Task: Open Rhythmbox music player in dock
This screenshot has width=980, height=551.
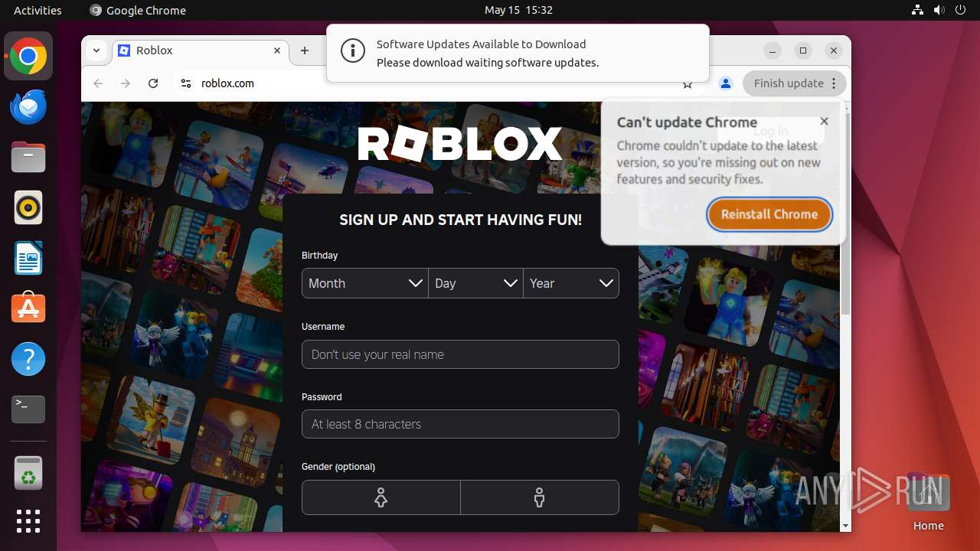Action: (28, 207)
